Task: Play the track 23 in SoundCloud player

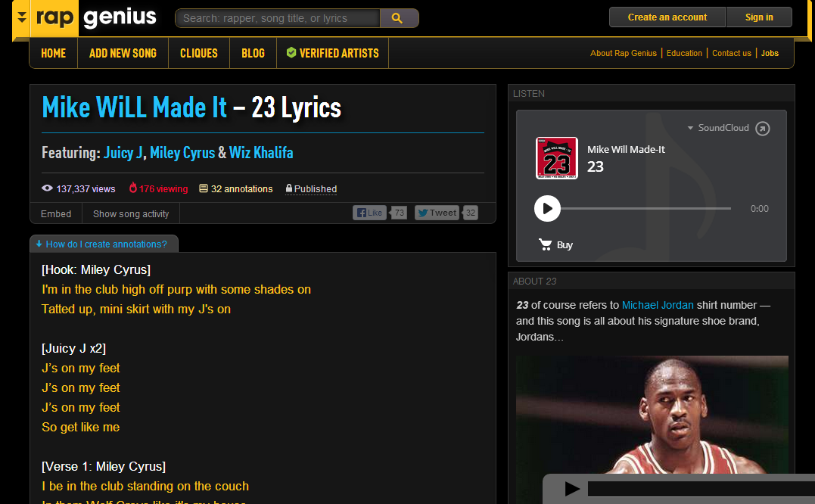Action: click(547, 208)
